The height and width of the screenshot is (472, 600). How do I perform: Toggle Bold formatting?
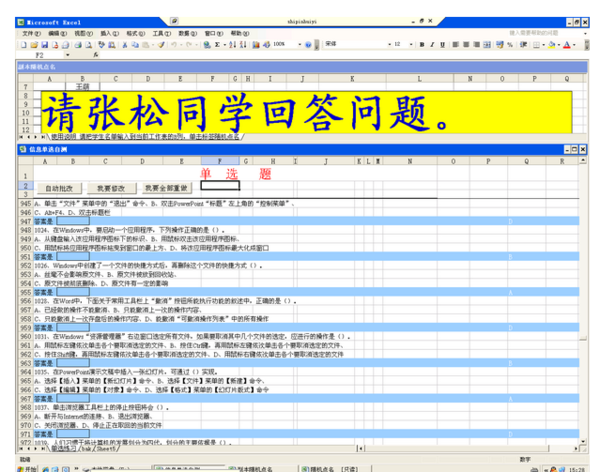point(422,45)
